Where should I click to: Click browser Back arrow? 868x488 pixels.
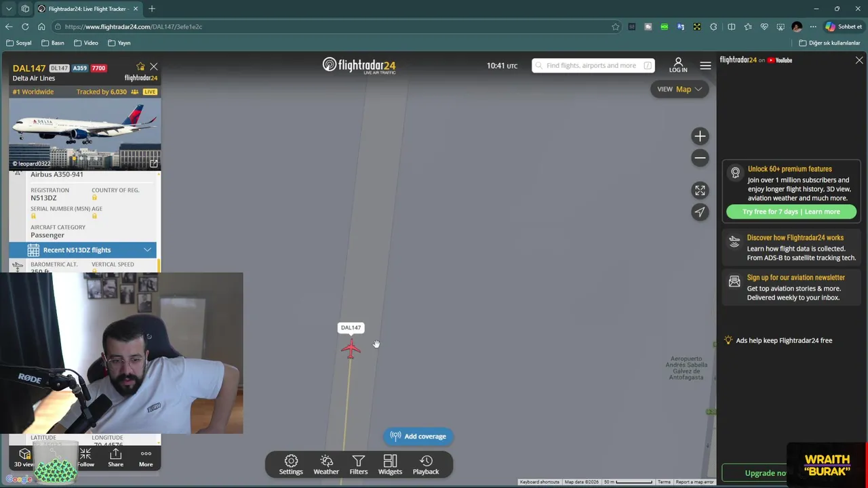coord(9,26)
